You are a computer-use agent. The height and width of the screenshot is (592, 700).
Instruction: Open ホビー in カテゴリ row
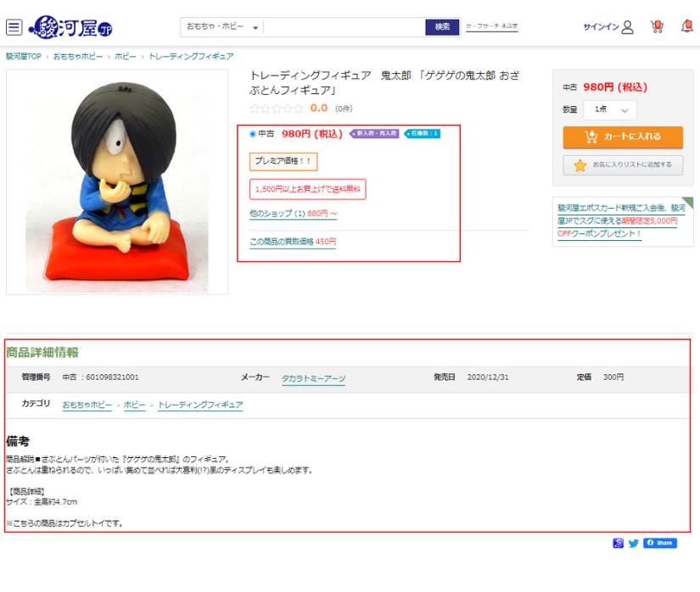(x=134, y=405)
